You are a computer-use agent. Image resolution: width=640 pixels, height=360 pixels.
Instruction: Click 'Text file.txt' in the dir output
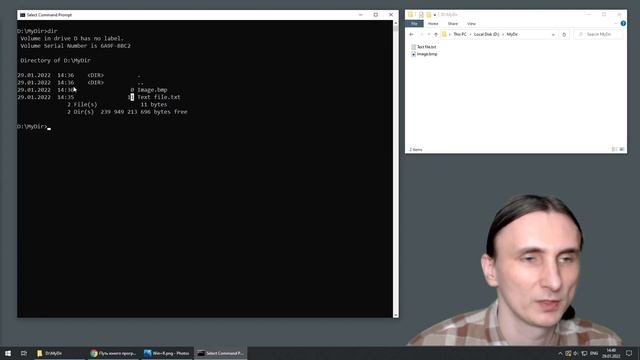click(x=158, y=97)
